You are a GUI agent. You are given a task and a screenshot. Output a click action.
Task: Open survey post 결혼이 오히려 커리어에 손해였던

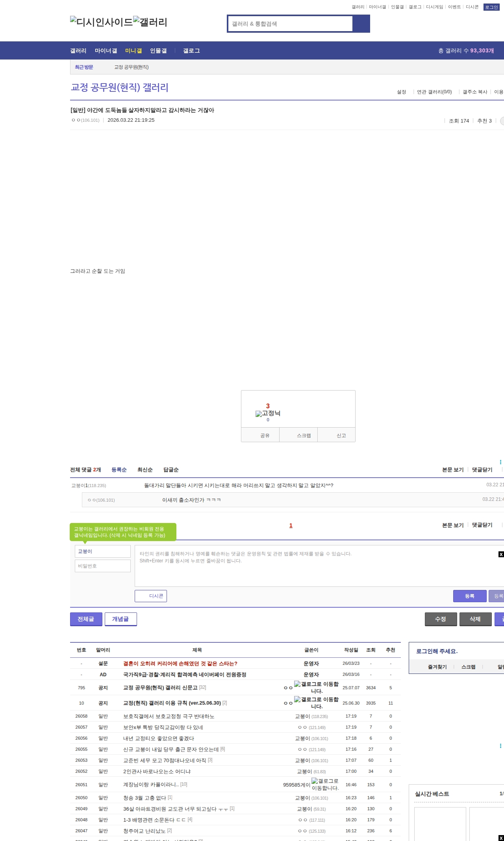point(180,664)
